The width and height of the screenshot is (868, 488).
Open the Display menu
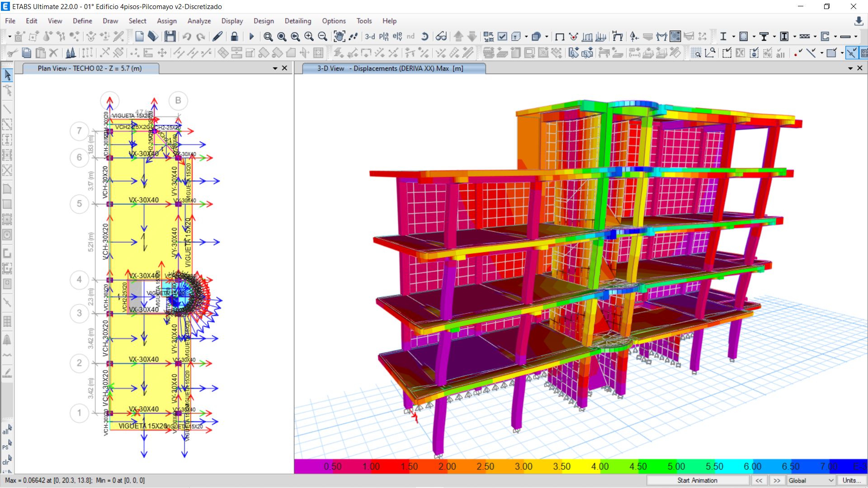[232, 21]
